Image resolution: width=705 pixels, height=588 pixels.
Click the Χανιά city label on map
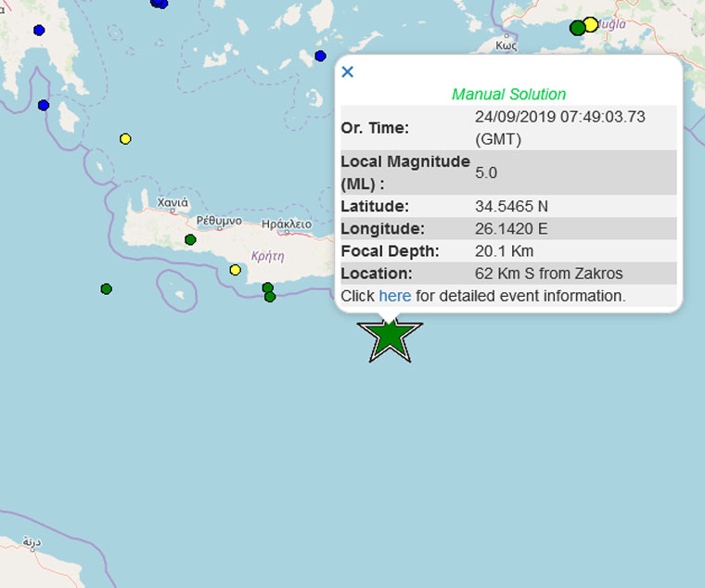click(173, 202)
